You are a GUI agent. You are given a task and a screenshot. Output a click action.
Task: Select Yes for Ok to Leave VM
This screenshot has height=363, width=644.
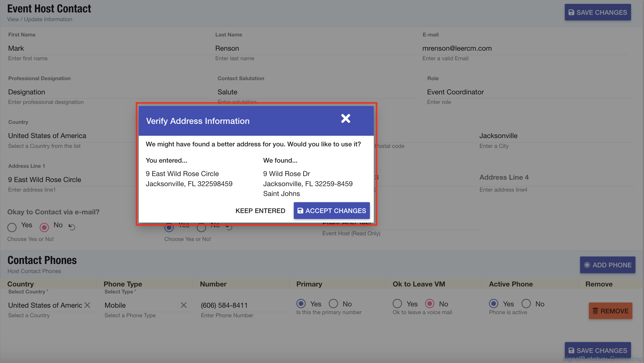397,304
